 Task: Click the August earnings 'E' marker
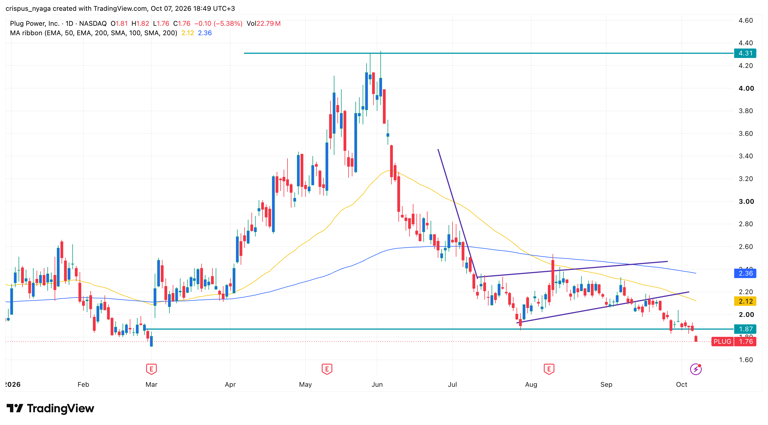pos(549,369)
